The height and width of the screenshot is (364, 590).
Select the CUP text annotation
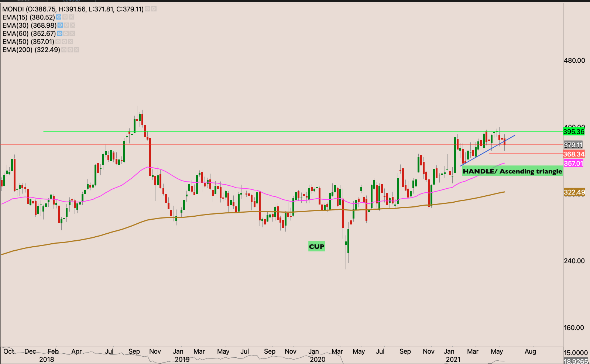pyautogui.click(x=316, y=247)
